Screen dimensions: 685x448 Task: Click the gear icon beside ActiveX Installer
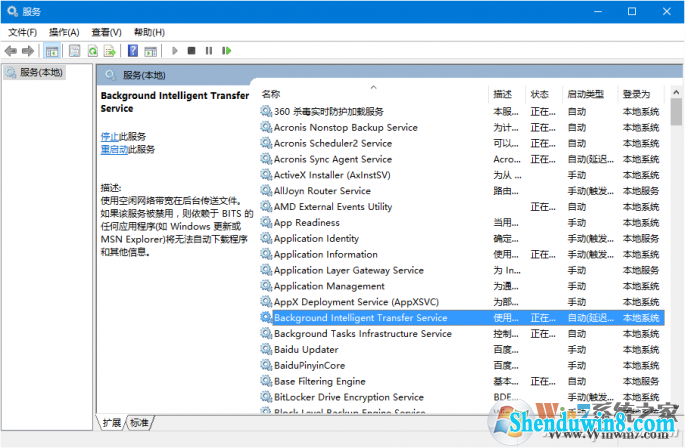pyautogui.click(x=266, y=175)
